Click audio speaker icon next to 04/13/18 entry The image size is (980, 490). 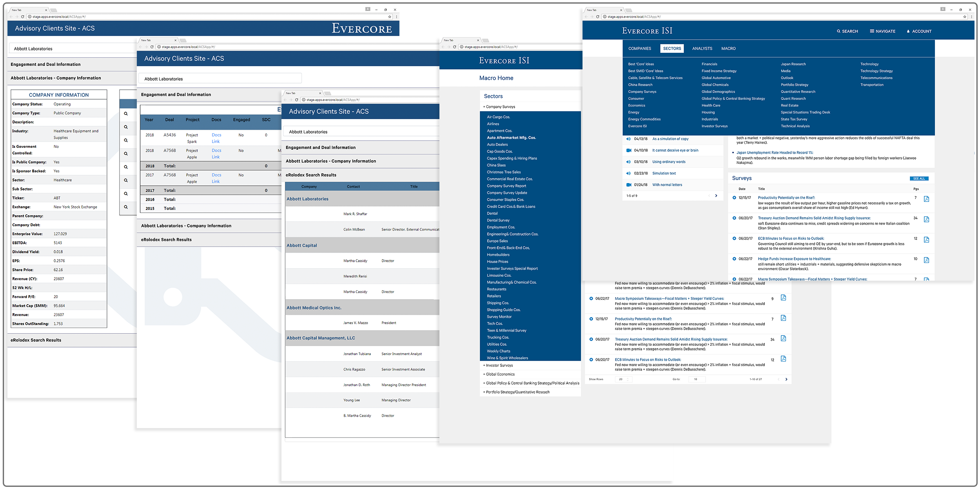coord(628,139)
